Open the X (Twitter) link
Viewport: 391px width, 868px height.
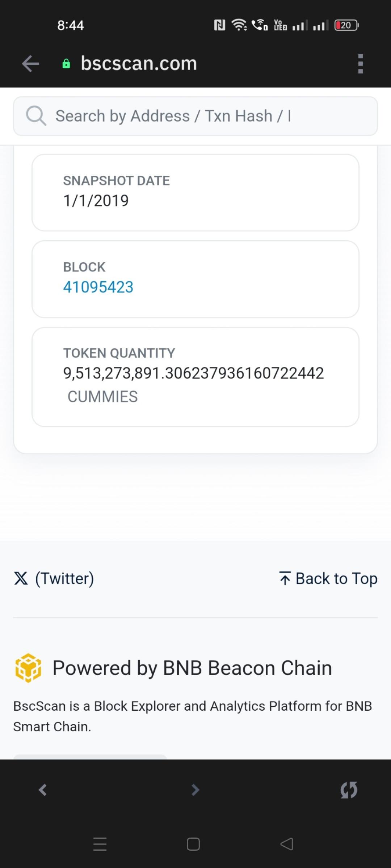[x=64, y=578]
